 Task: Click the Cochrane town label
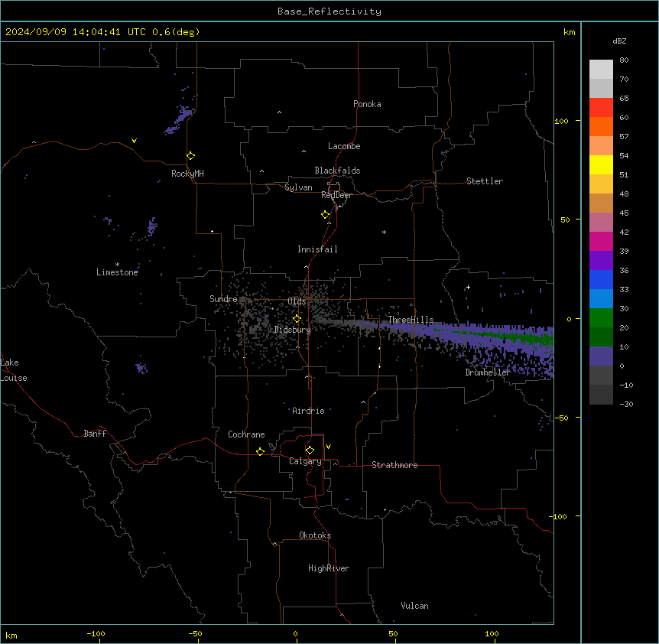pos(246,434)
